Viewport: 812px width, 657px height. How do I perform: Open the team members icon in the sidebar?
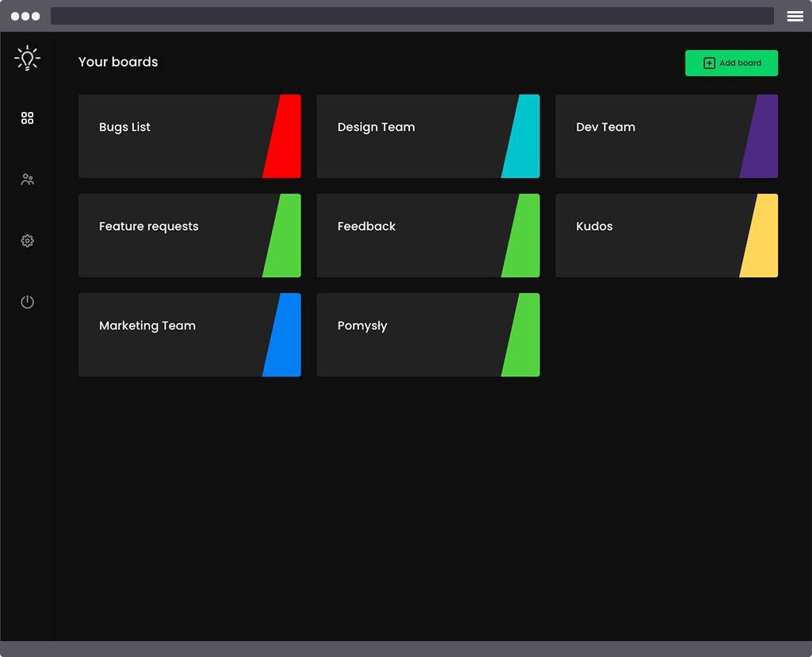click(x=27, y=179)
